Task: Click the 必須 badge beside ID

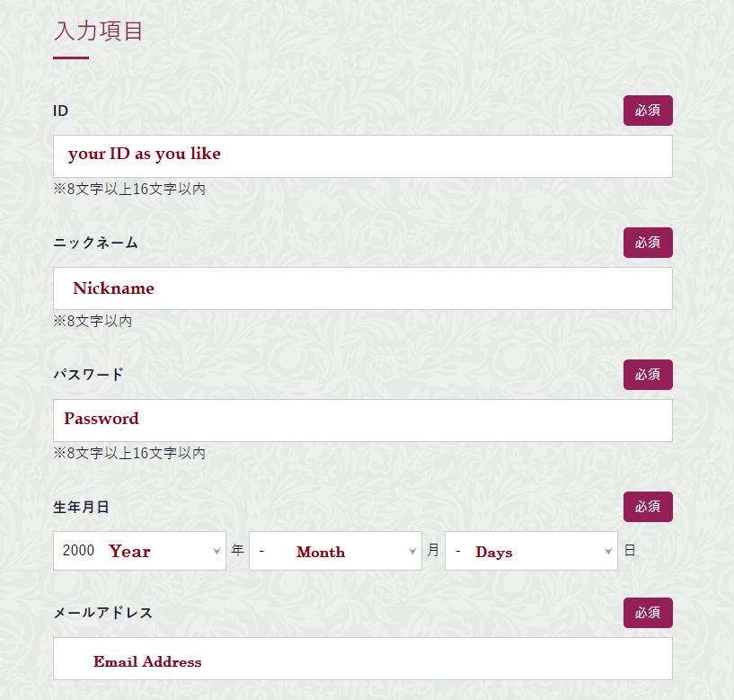Action: coord(648,111)
